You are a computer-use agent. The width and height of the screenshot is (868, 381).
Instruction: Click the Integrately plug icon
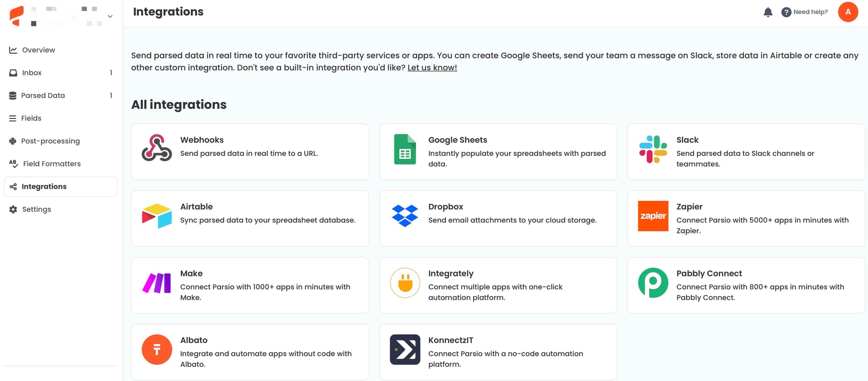(x=404, y=283)
